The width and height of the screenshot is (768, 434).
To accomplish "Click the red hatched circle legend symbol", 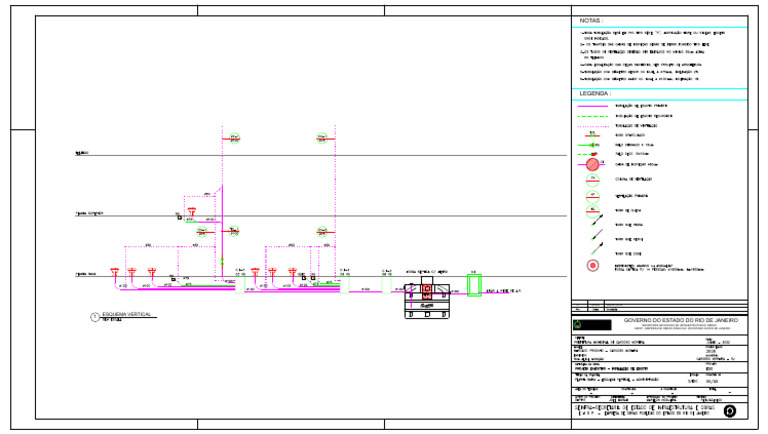I will [593, 164].
